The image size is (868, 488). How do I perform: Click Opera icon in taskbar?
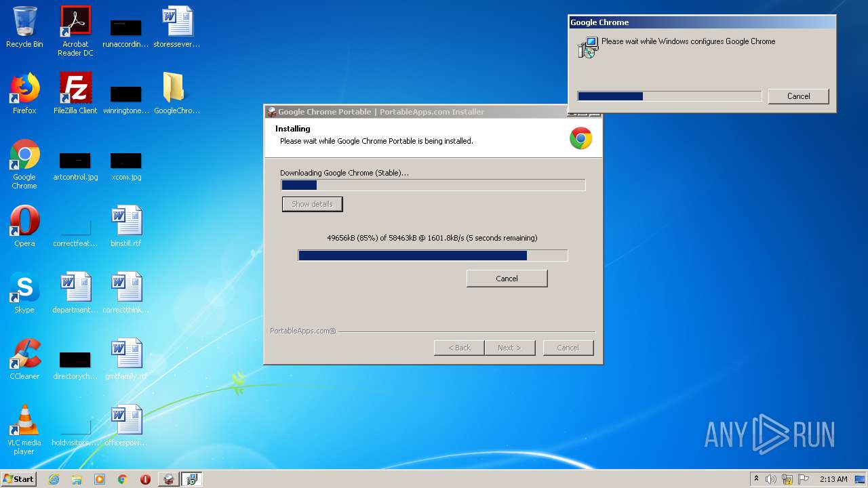145,479
